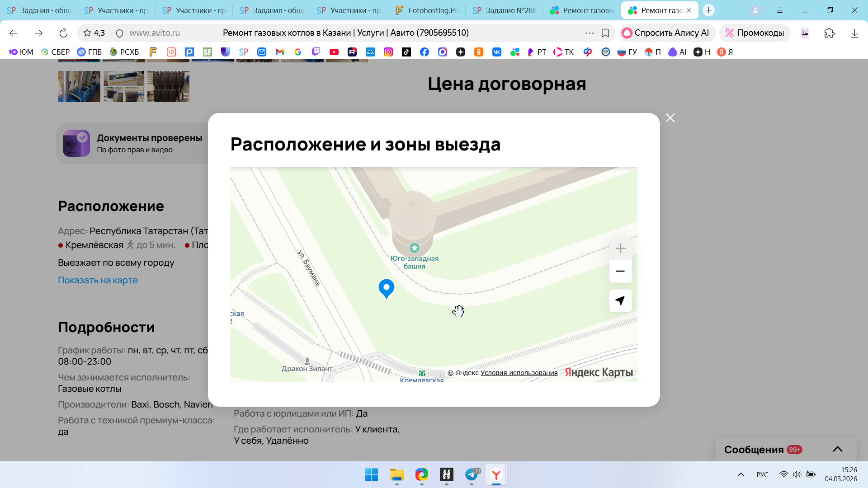Click the map geolocation arrow button
Screen dimensions: 868x488
(620, 300)
